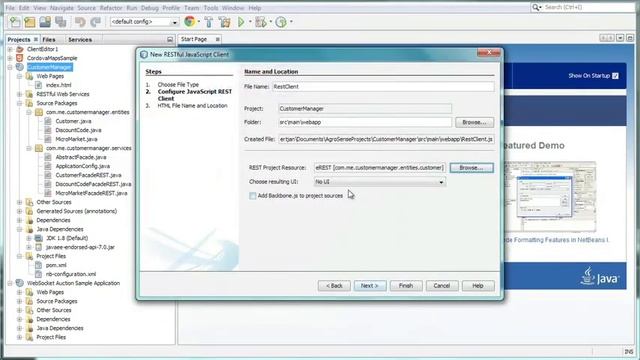This screenshot has height=360, width=640.
Task: Open the Window menu
Action: [233, 8]
